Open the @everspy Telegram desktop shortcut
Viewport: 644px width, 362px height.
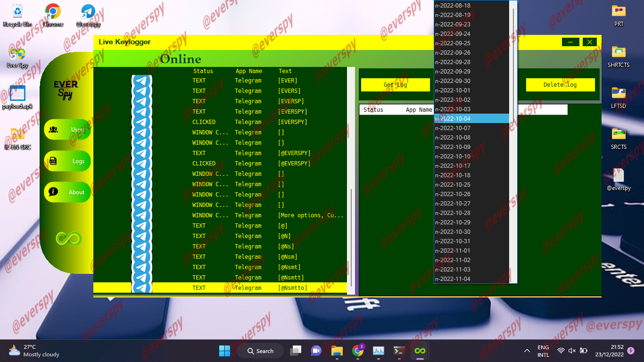click(x=88, y=15)
